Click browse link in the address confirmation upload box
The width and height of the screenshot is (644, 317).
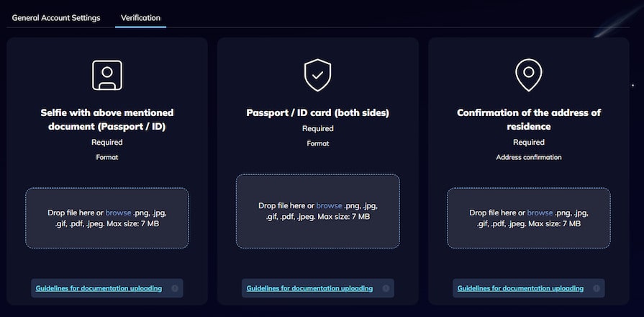click(540, 213)
